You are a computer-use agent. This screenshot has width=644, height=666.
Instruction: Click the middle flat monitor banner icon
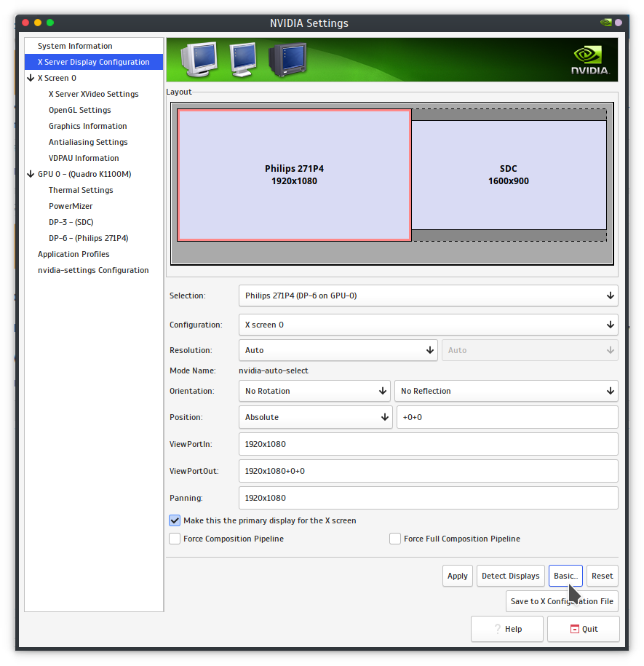coord(242,60)
